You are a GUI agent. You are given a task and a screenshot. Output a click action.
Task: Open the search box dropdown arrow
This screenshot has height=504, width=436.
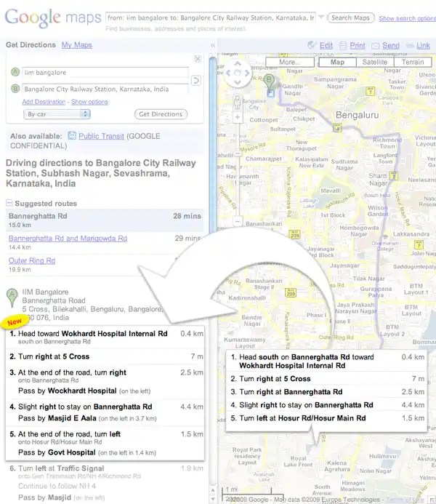[x=321, y=17]
